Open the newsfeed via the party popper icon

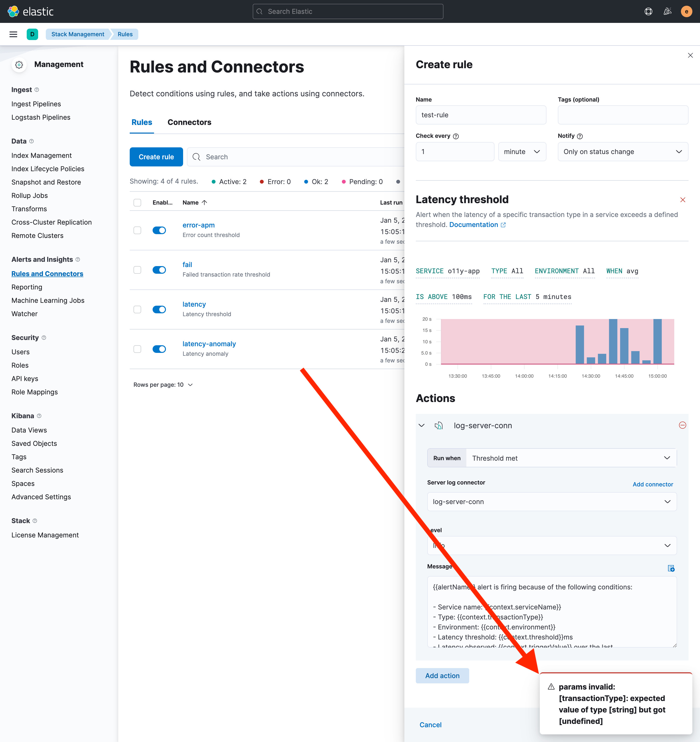668,11
